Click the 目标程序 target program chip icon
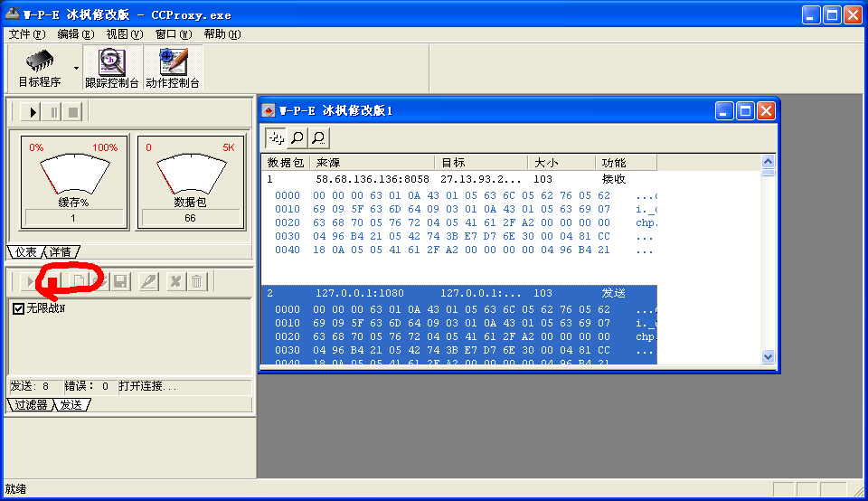 pyautogui.click(x=39, y=61)
